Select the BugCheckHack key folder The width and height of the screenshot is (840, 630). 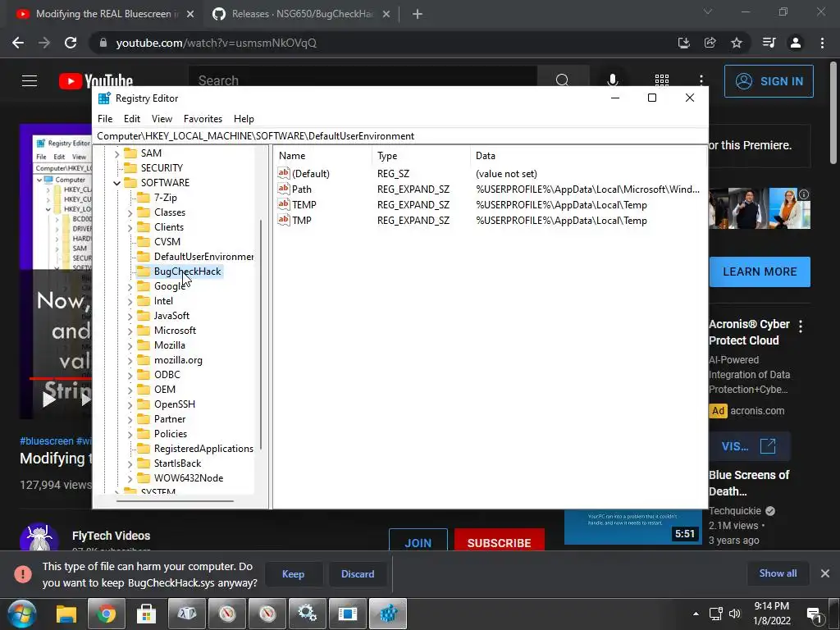(x=187, y=272)
